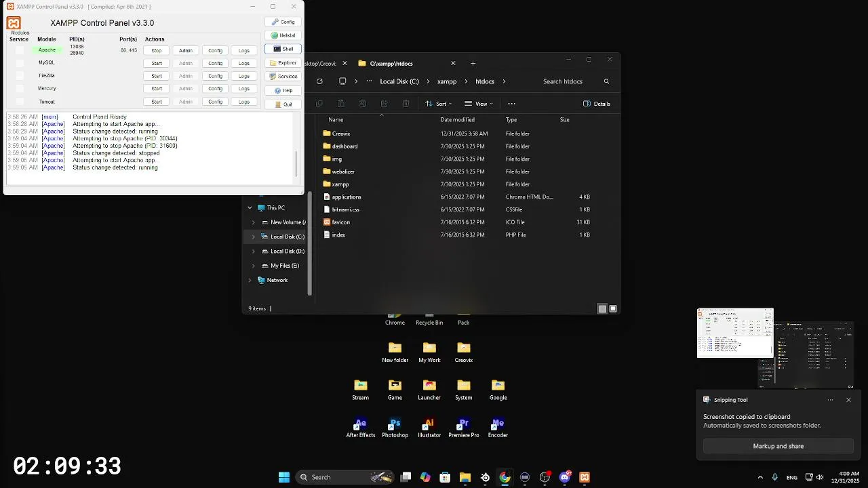Click the Delete trash icon in Explorer toolbar
Image resolution: width=868 pixels, height=488 pixels.
point(406,104)
